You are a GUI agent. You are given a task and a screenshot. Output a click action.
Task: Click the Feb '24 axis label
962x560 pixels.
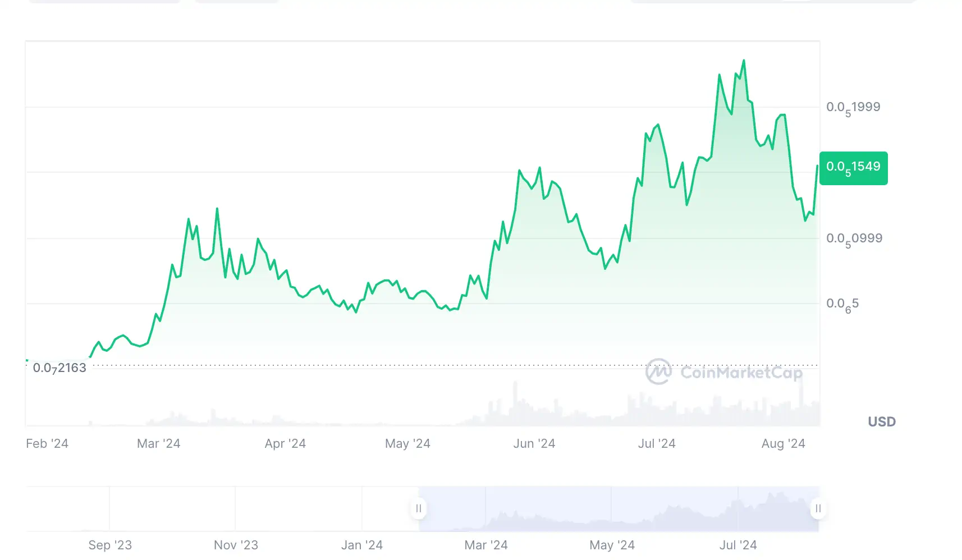[x=47, y=443]
